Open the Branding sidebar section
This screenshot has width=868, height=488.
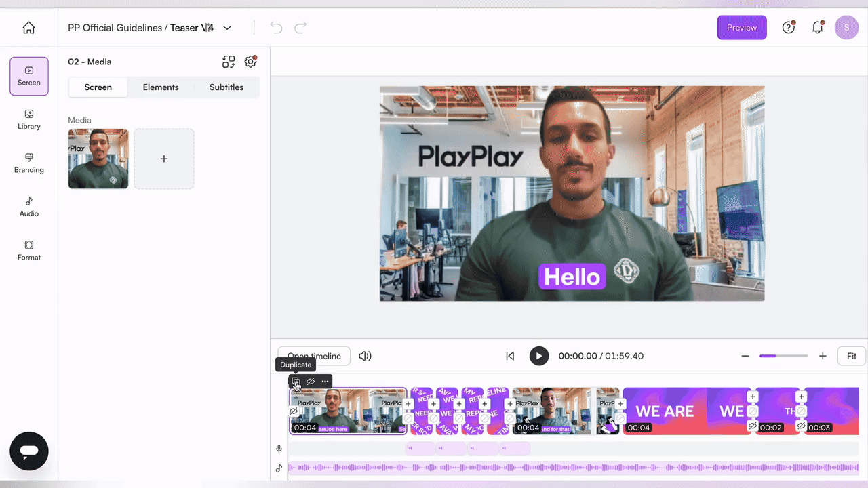pos(29,163)
